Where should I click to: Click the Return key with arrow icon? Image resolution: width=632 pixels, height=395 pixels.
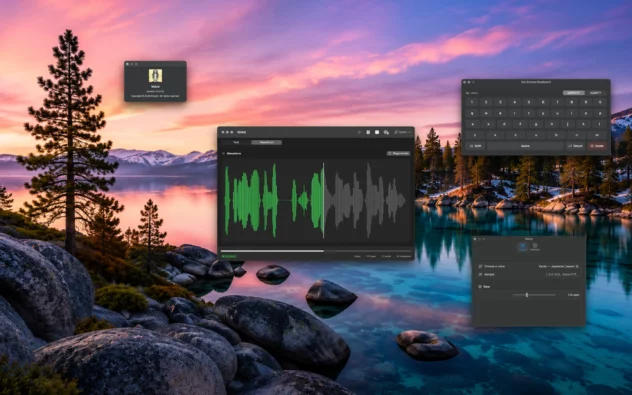[576, 146]
